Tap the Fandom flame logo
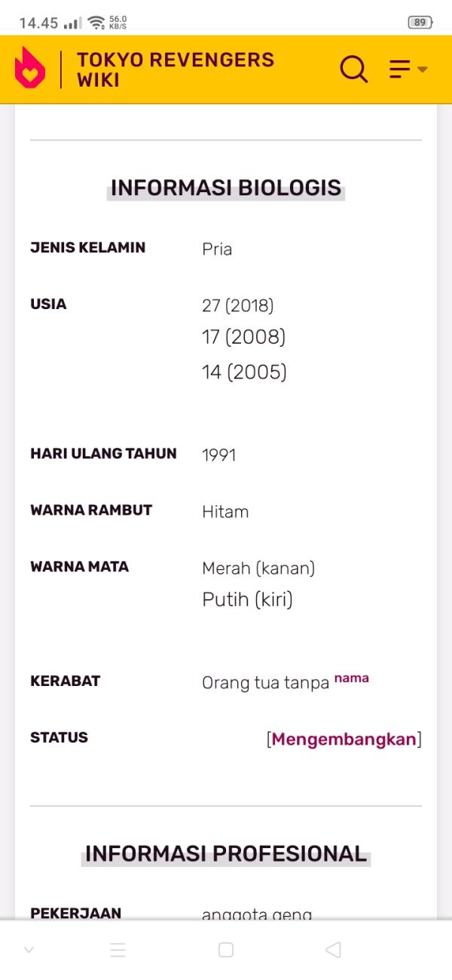 click(30, 69)
